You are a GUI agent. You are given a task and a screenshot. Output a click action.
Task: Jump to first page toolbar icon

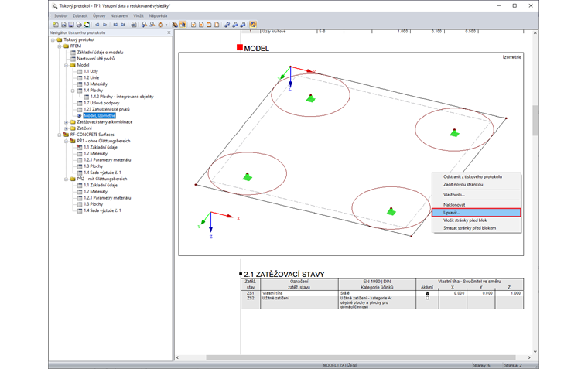[115, 25]
